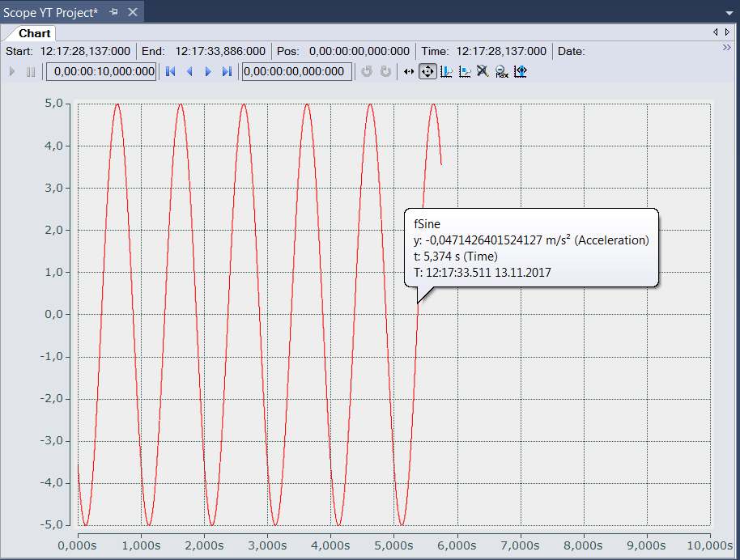Click the Date label in the info bar
The width and height of the screenshot is (740, 560).
(571, 51)
